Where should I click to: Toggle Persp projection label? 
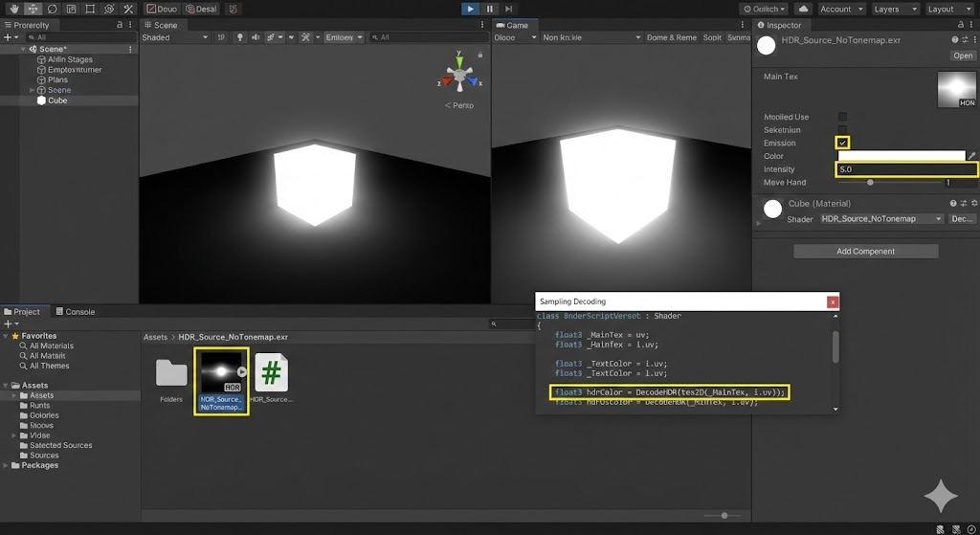pyautogui.click(x=459, y=105)
